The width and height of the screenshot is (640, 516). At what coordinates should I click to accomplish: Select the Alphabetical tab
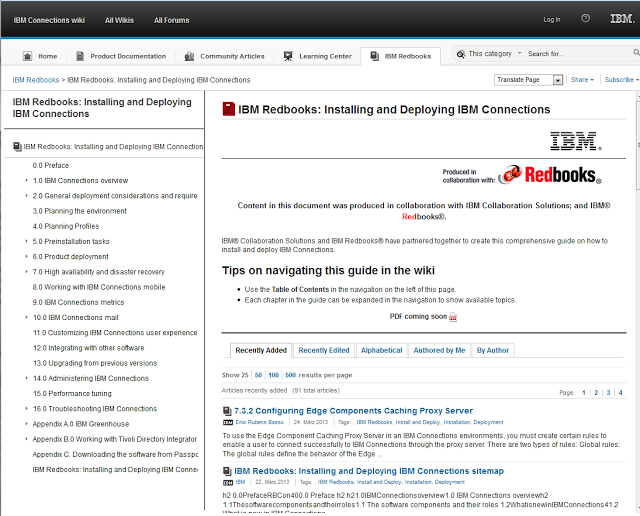point(381,350)
